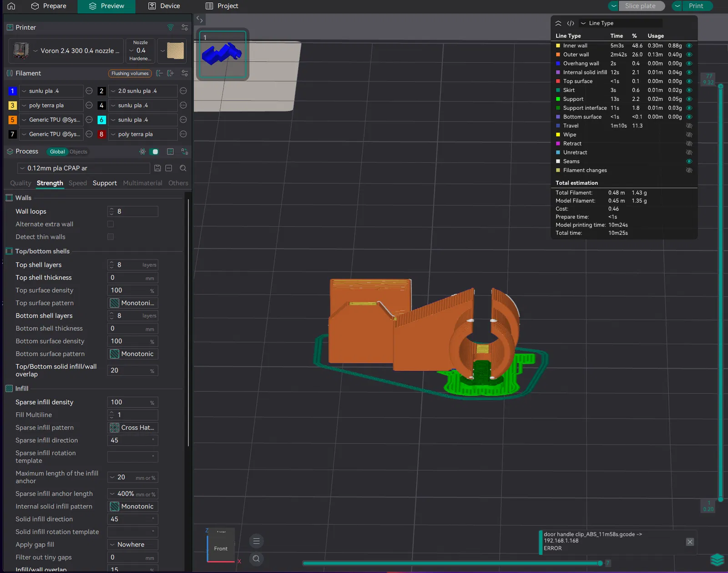Image resolution: width=728 pixels, height=573 pixels.
Task: Expand the Apply gap fill dropdown
Action: tap(133, 544)
